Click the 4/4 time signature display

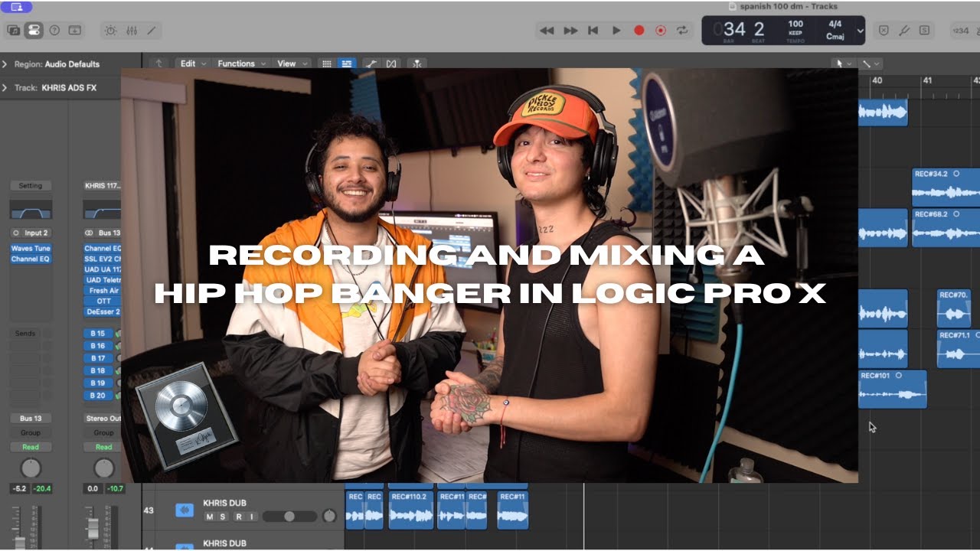(835, 24)
